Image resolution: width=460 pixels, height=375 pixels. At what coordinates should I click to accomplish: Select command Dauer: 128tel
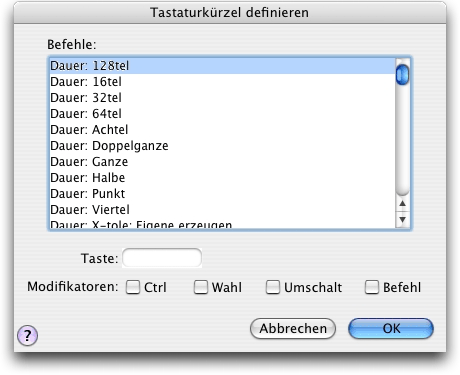(x=222, y=66)
